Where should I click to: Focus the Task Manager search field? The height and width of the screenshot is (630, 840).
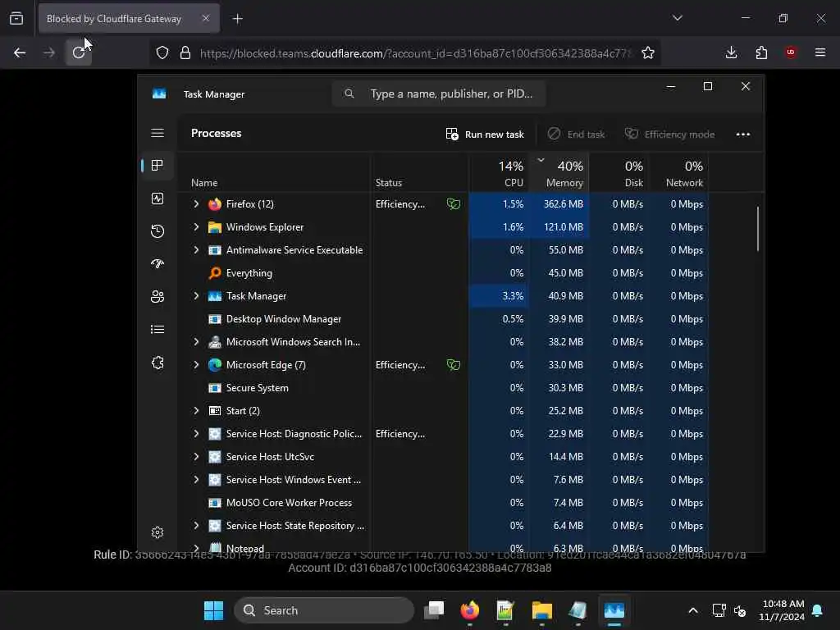click(x=439, y=94)
